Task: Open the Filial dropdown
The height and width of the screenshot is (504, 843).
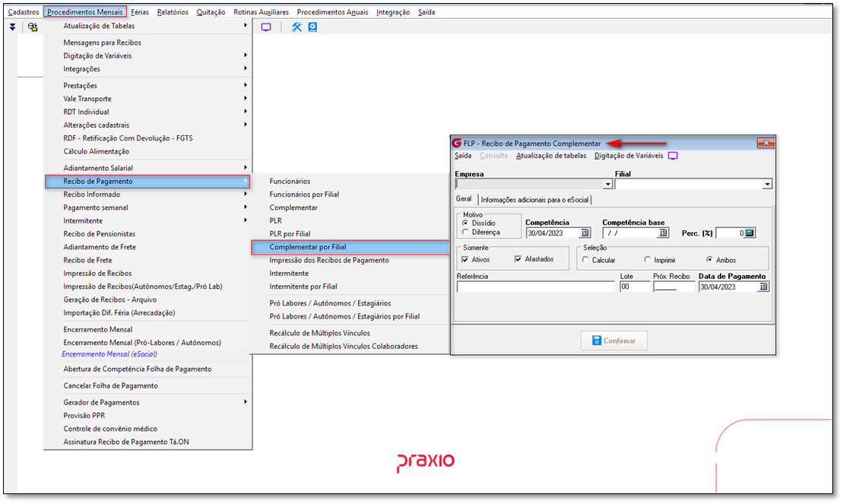Action: (767, 184)
